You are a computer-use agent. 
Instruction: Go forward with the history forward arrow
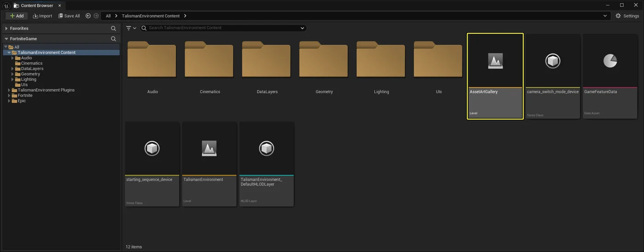pyautogui.click(x=96, y=16)
